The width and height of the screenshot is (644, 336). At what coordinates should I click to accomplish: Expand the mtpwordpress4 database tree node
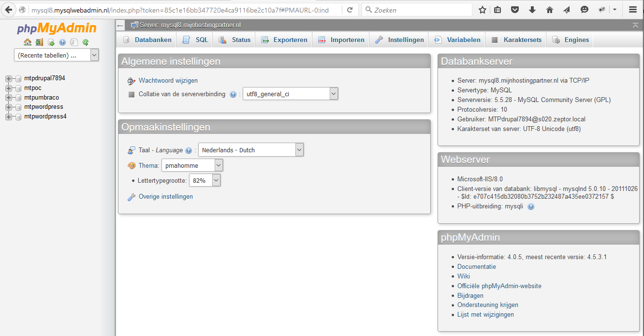pos(9,117)
